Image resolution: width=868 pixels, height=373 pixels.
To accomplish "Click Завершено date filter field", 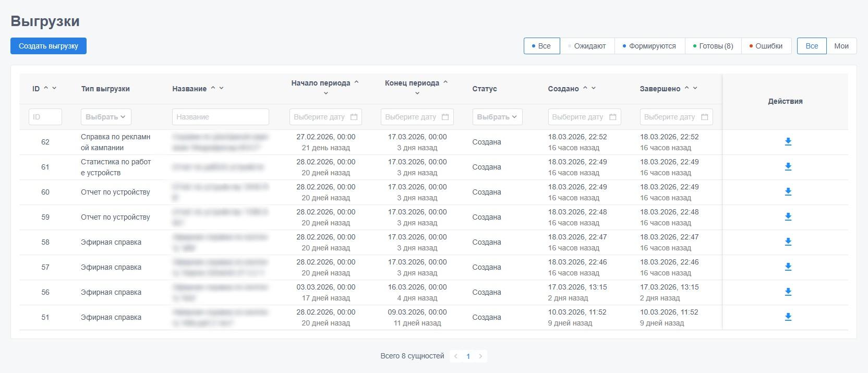I will [677, 117].
